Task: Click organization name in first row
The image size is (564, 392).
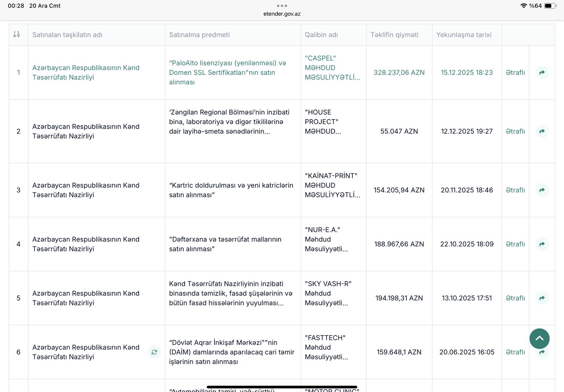Action: point(86,73)
